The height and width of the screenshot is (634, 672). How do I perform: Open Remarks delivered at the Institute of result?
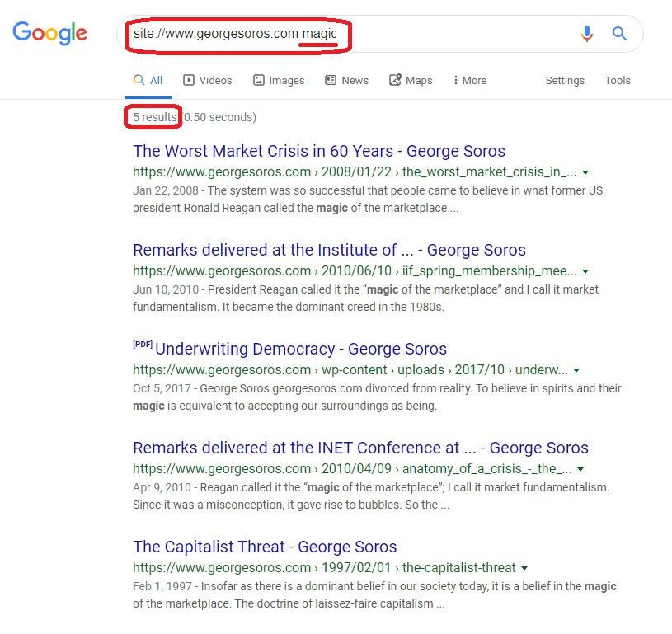click(x=329, y=250)
